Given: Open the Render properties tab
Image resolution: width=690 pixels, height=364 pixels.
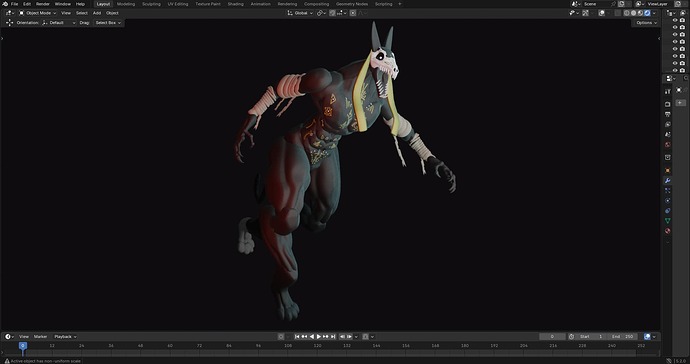Looking at the screenshot, I should coord(668,104).
